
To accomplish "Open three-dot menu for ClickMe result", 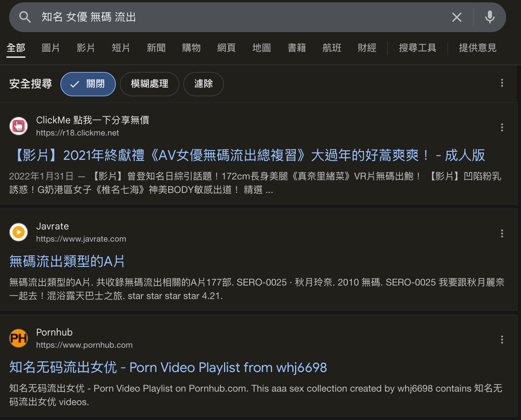I will (502, 127).
